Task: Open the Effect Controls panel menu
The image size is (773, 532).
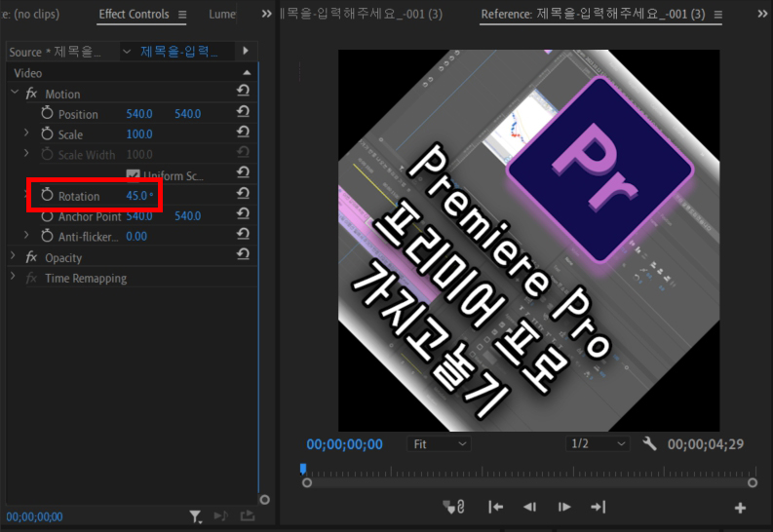Action: [182, 15]
